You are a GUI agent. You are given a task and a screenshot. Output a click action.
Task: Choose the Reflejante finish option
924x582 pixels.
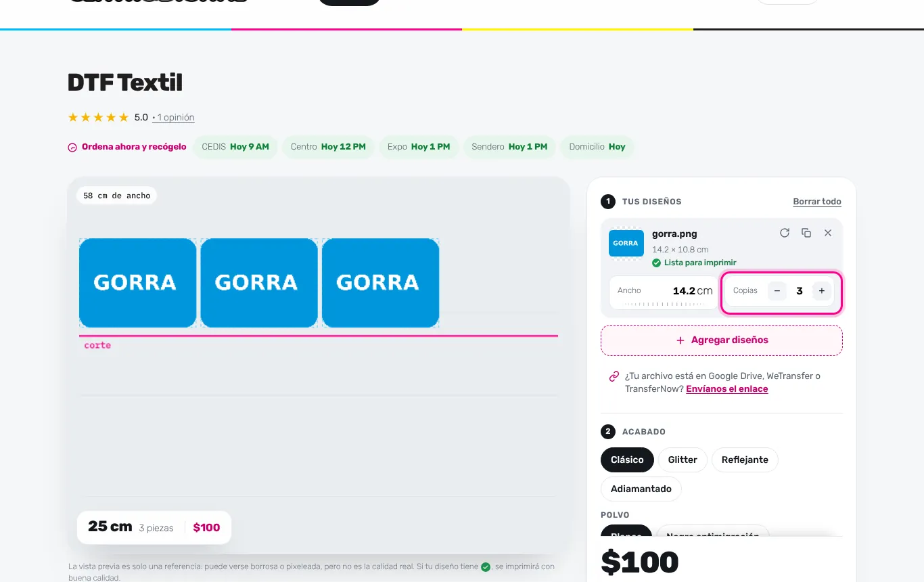tap(745, 460)
